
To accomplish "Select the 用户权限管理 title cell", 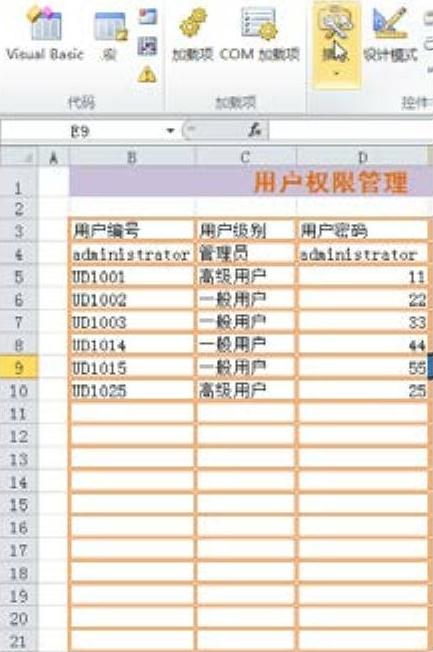I will tap(250, 182).
